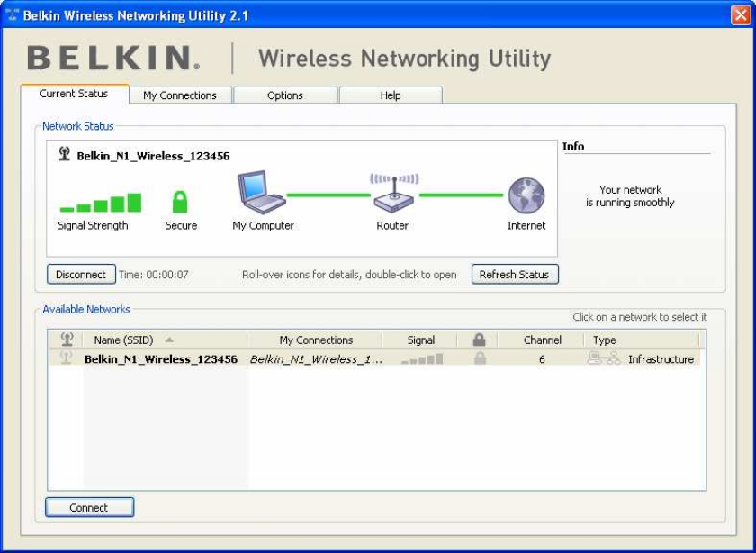Click the Type column header
This screenshot has width=756, height=553.
[x=641, y=340]
